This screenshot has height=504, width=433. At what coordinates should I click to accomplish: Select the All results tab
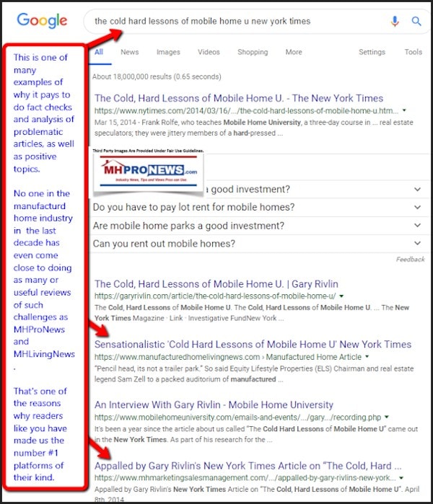coord(99,52)
